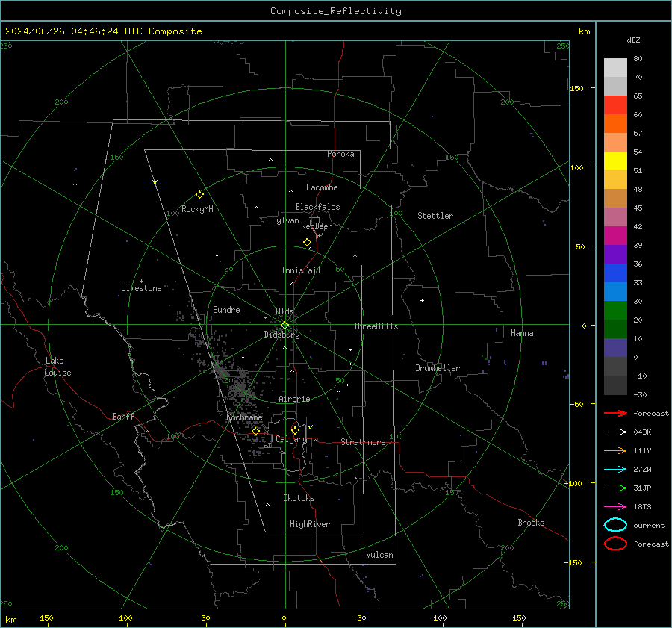This screenshot has width=672, height=628.
Task: Pick the Calgary city label
Action: coord(291,439)
